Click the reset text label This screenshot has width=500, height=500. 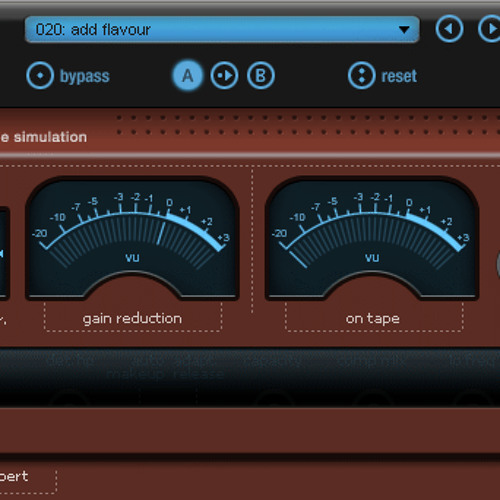point(399,76)
